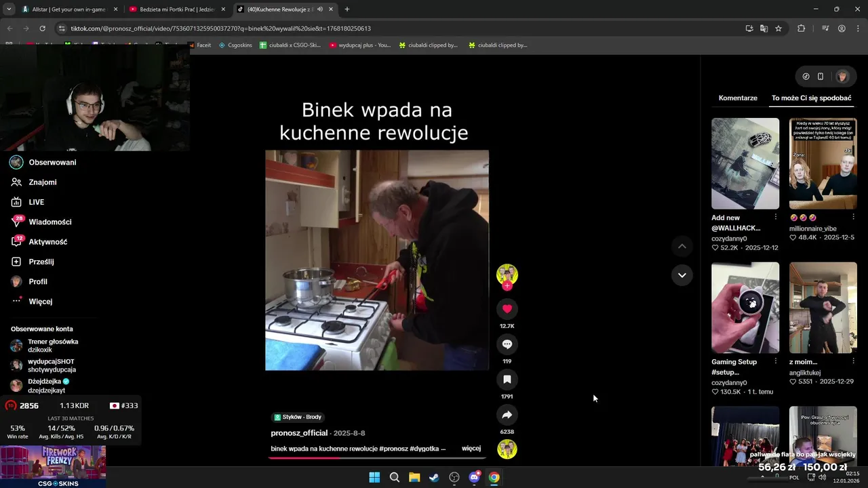Open options menu for the Gaming Setup video
Screen dimensions: 868x488
click(x=776, y=361)
